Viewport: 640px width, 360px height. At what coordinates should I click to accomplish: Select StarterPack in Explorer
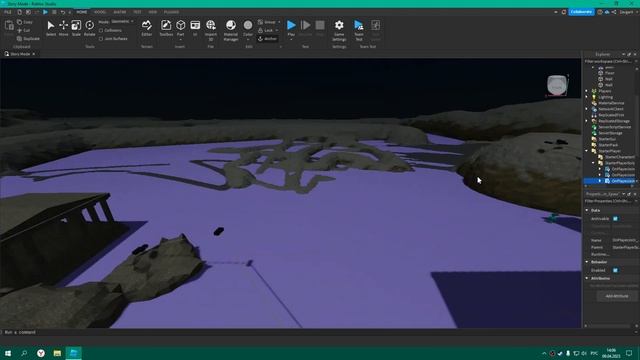(x=608, y=145)
